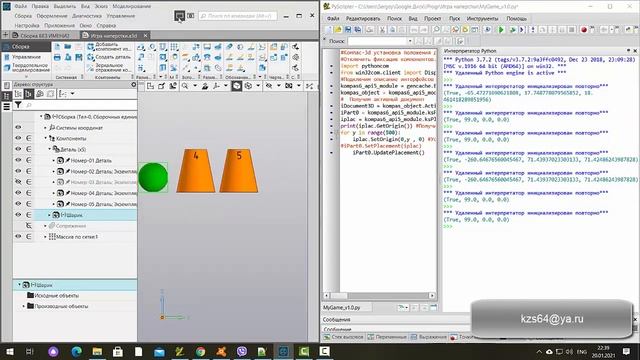640x360 pixels.
Task: Expand the Номер-01 Деталь tree node
Action: click(x=54, y=160)
